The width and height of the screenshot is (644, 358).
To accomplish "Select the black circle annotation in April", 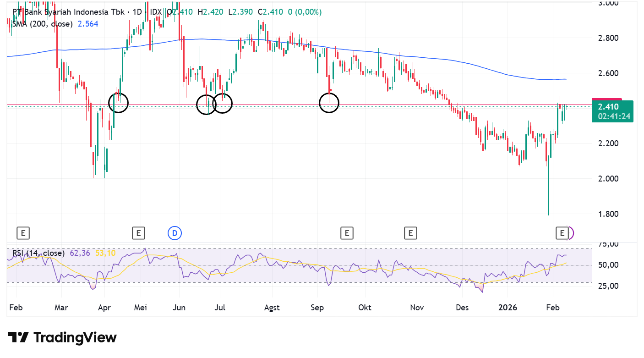I will (118, 103).
